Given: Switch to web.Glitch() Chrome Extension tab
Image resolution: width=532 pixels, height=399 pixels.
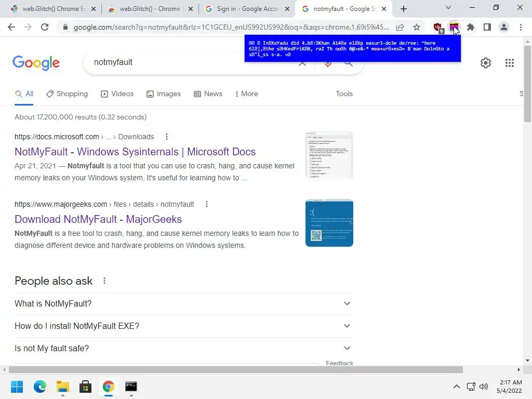Looking at the screenshot, I should 52,9.
